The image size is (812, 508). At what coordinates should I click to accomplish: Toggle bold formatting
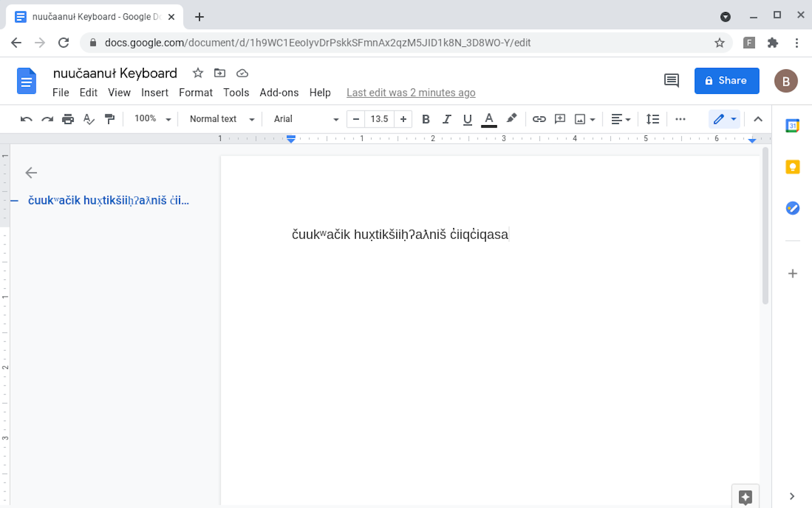(x=426, y=119)
